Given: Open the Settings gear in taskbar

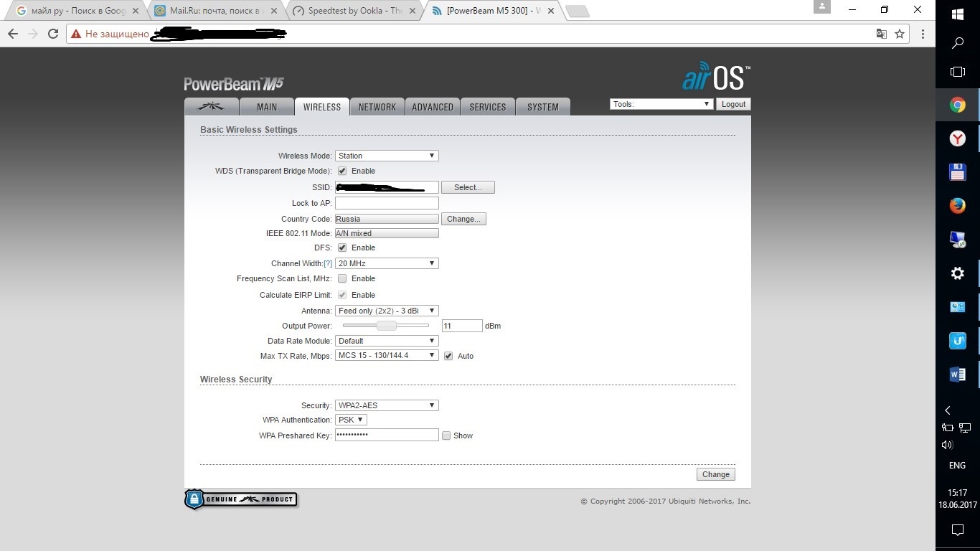Looking at the screenshot, I should click(x=957, y=273).
